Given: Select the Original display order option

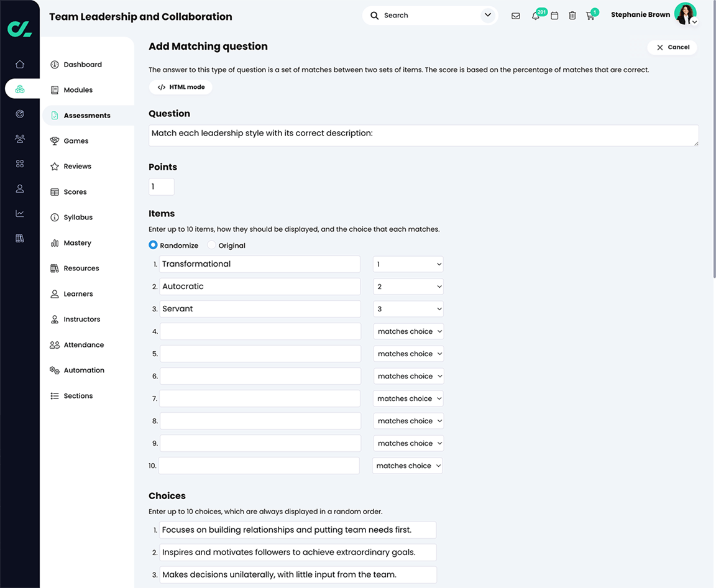Looking at the screenshot, I should [x=211, y=245].
